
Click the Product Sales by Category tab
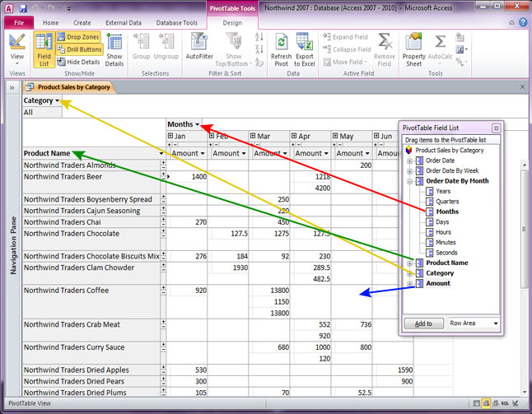pos(68,86)
